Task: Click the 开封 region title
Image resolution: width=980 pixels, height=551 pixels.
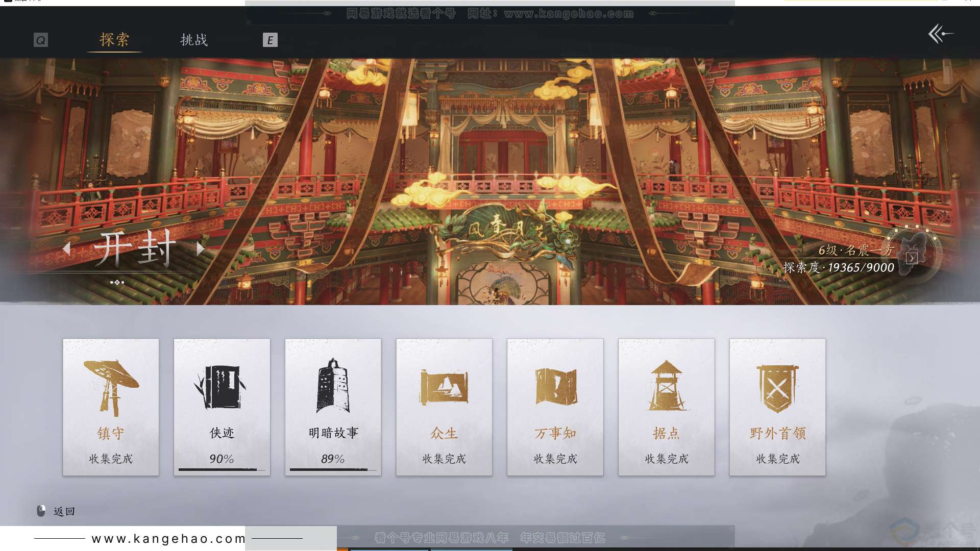Action: tap(135, 248)
